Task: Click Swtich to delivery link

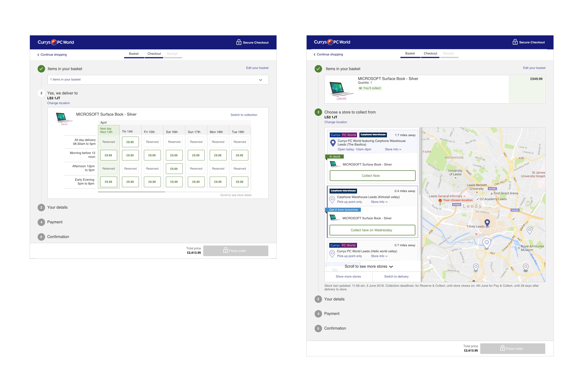Action: tap(396, 277)
